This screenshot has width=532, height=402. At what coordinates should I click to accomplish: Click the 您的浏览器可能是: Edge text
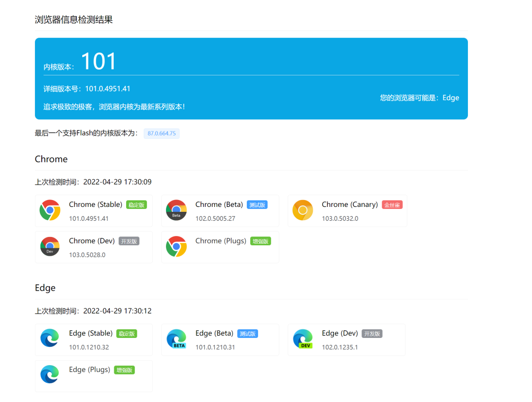pos(419,98)
